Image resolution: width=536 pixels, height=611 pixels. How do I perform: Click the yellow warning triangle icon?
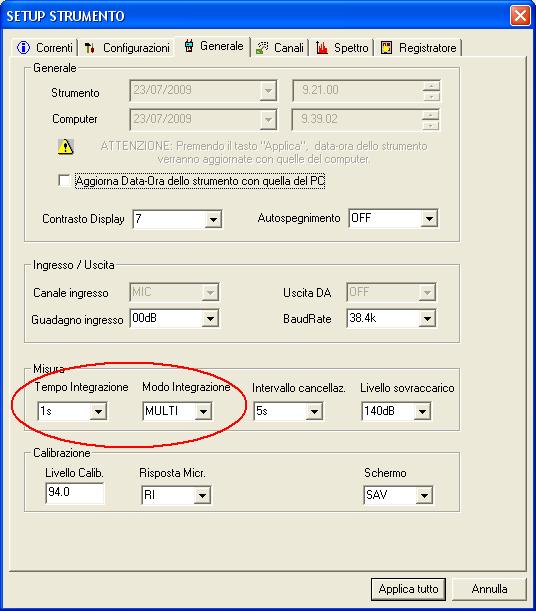click(65, 147)
